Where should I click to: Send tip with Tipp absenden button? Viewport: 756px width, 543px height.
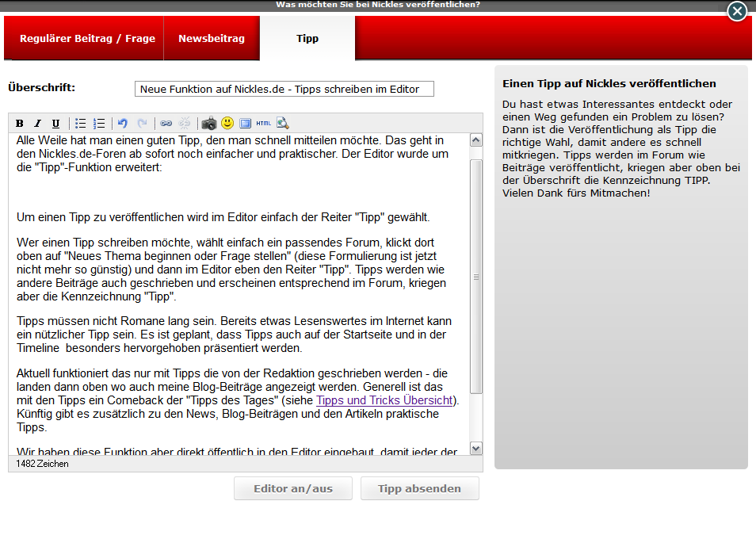(419, 488)
